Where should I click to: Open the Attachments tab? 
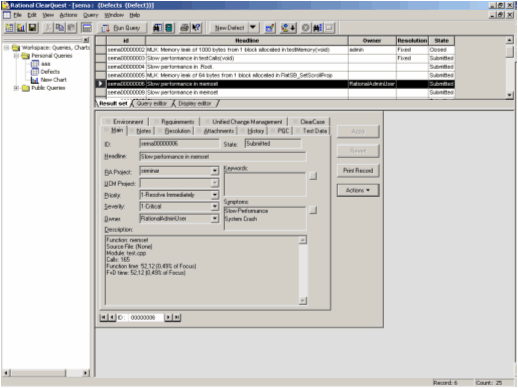(x=216, y=131)
